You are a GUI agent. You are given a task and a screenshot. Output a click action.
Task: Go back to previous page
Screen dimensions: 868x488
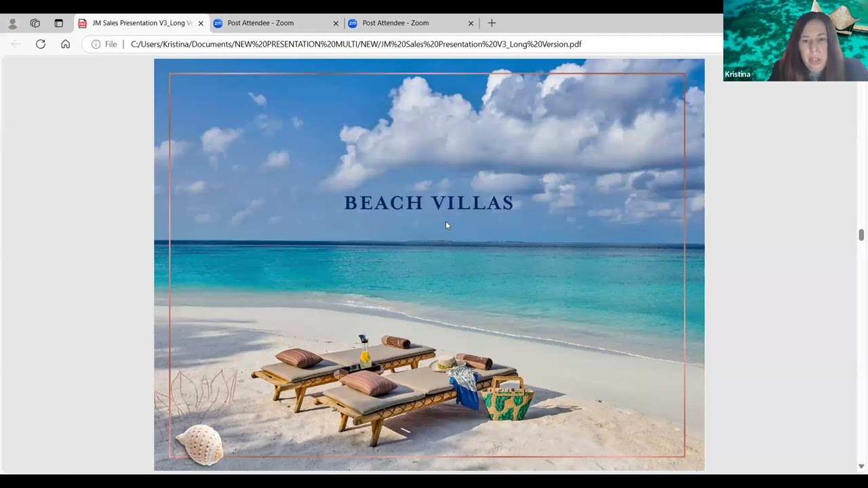tap(16, 44)
